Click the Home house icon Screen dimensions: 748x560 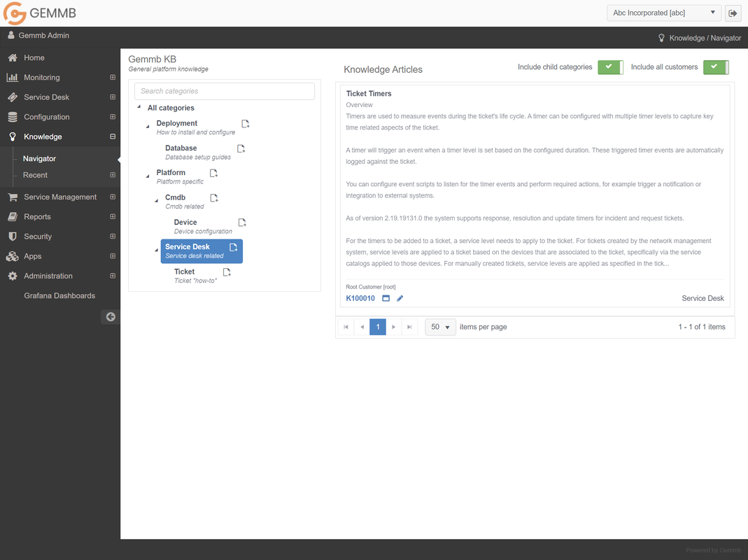pyautogui.click(x=13, y=58)
